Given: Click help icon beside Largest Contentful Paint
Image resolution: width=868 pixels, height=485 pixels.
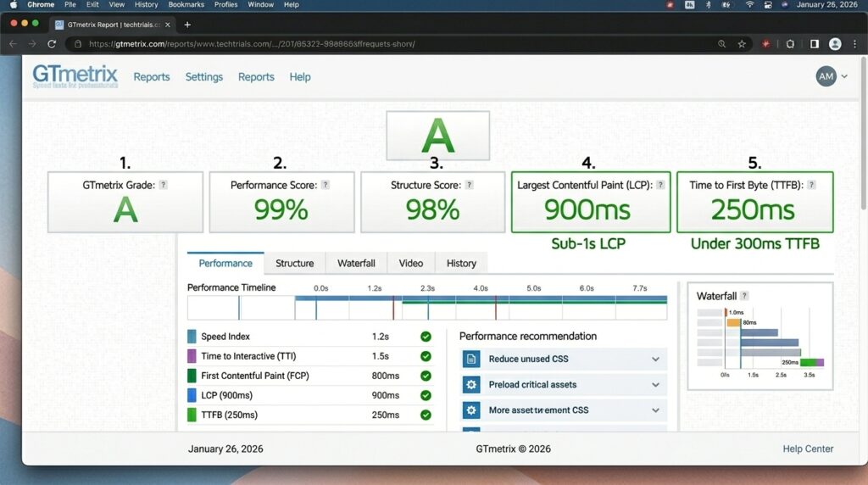Looking at the screenshot, I should click(659, 185).
